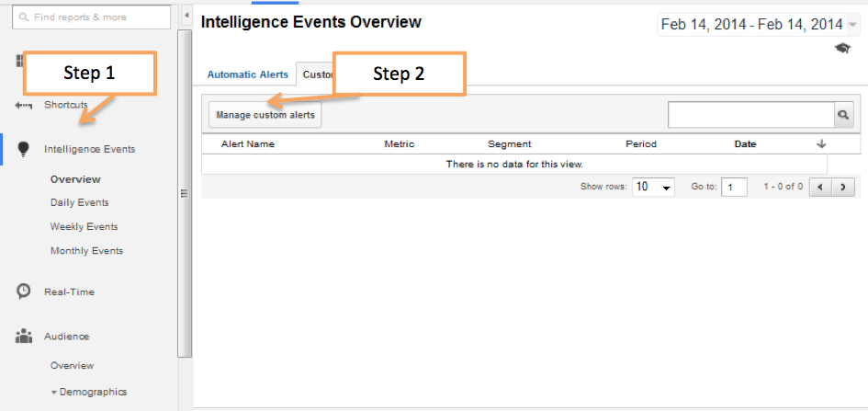Collapse the left sidebar panel arrow
Screen dimensions: 868x411
click(186, 17)
